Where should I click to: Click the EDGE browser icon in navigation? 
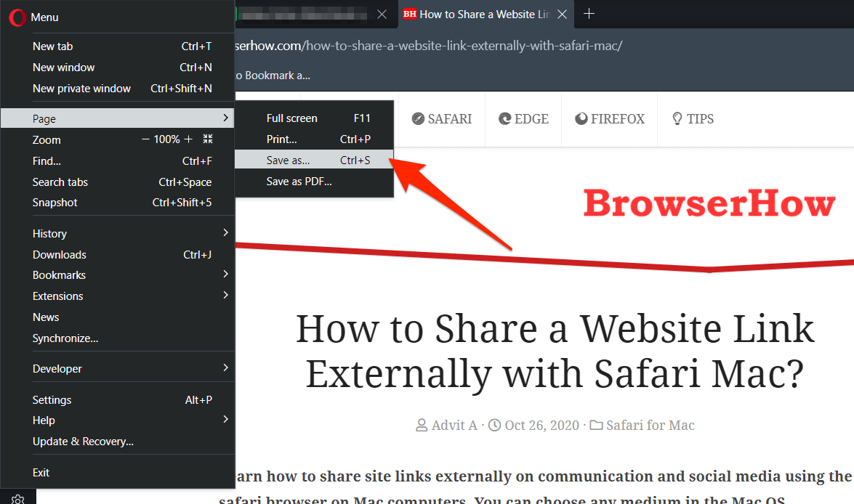tap(505, 118)
